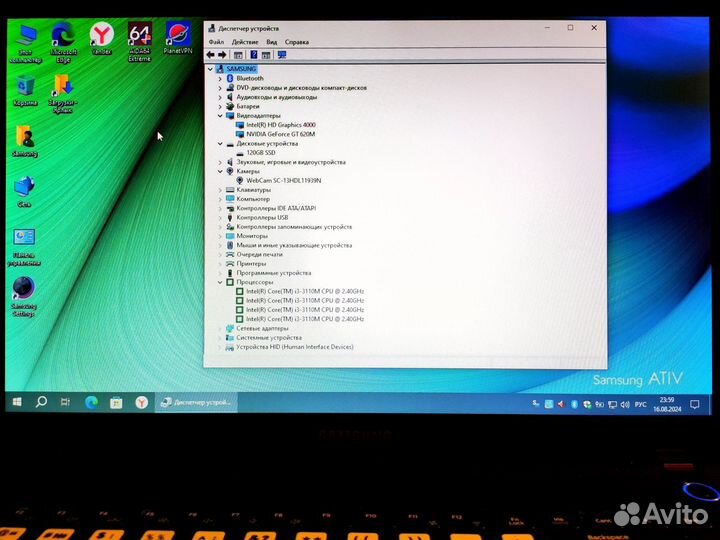Open the Корзина recycle bin icon
The image size is (720, 540).
[x=25, y=91]
